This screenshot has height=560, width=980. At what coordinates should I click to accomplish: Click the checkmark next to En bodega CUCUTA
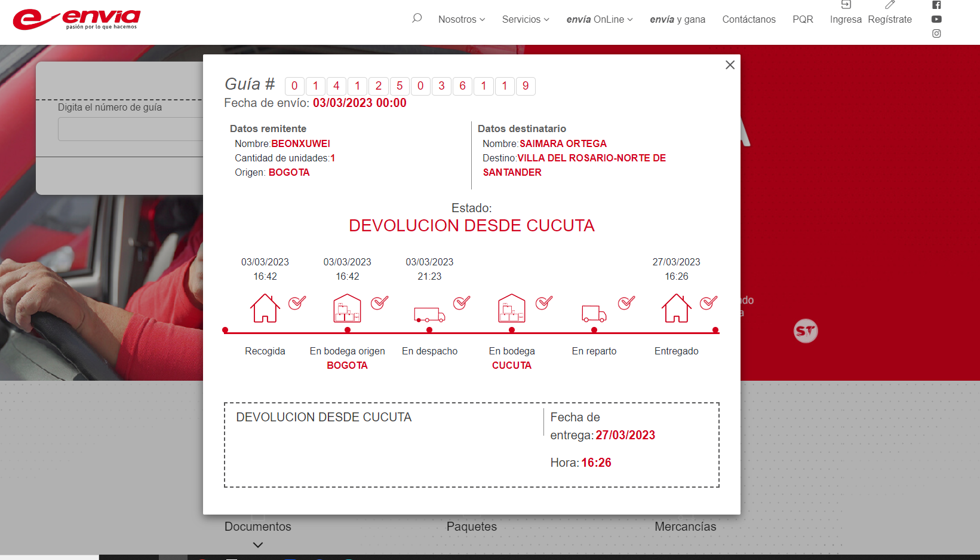544,302
